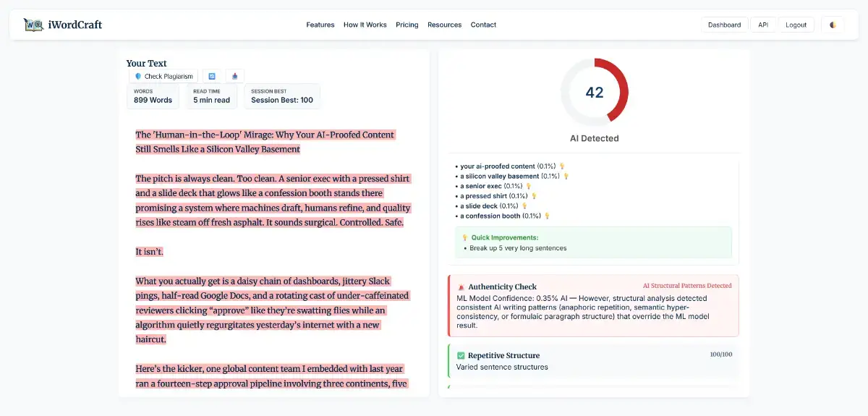Click lightbulb beside 'your ai-proofed content'
Screen dimensions: 868x416
(562, 166)
